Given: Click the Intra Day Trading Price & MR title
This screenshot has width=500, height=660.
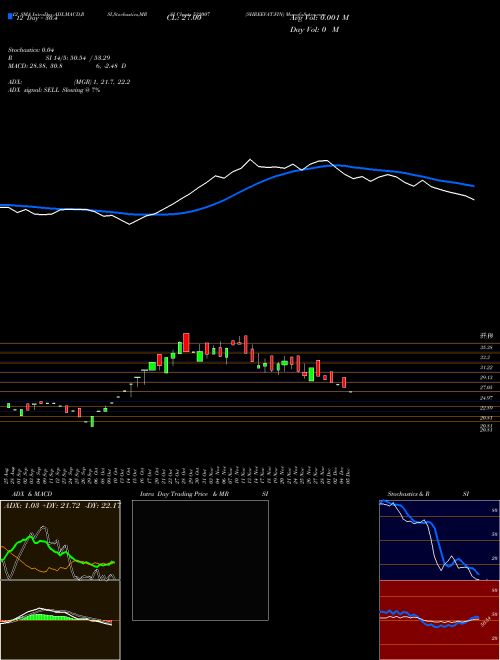Looking at the screenshot, I should pyautogui.click(x=184, y=494).
